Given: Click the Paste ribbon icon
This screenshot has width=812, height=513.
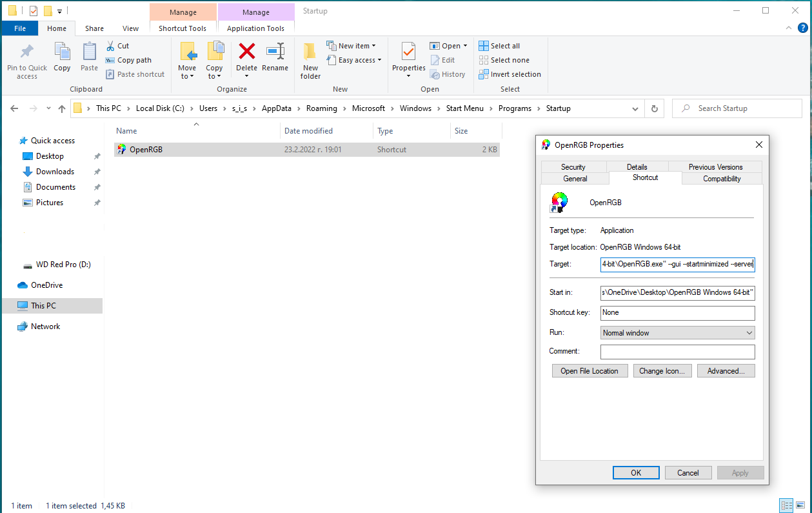Looking at the screenshot, I should [x=89, y=52].
